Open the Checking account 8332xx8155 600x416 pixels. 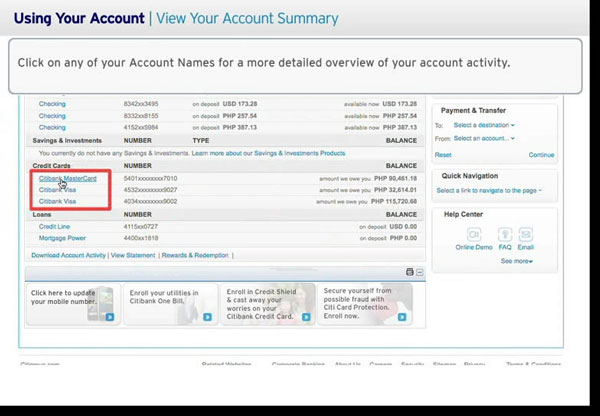[52, 116]
